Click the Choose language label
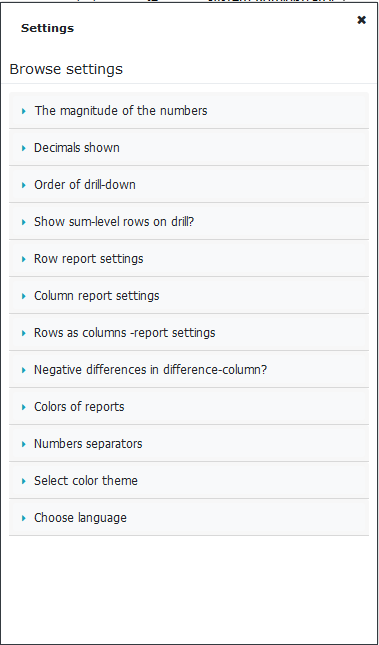Screen dimensions: 379x645 80,518
